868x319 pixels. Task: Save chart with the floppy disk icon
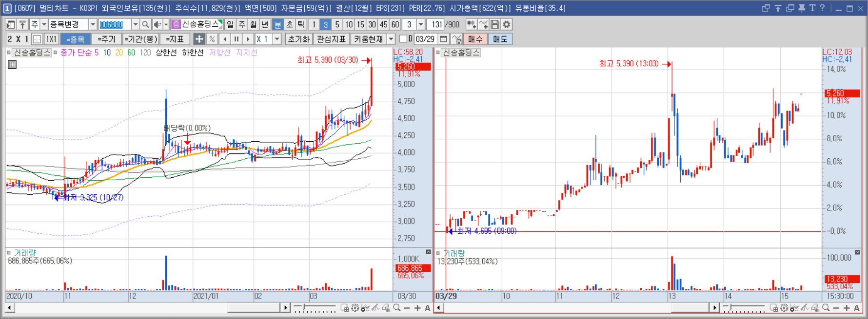(x=495, y=24)
